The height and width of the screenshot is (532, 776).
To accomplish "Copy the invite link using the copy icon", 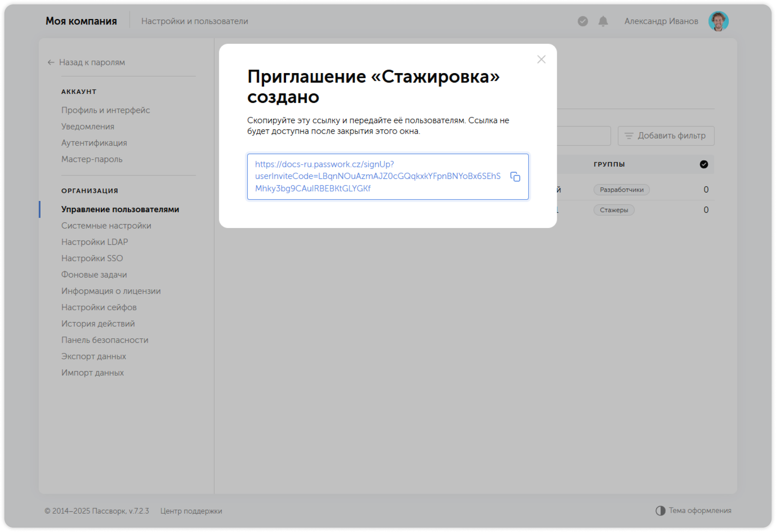I will 516,176.
